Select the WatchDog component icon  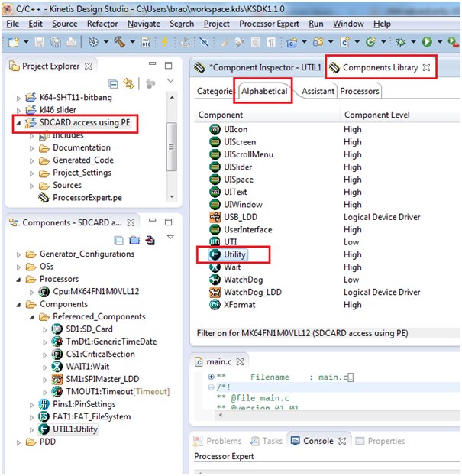pyautogui.click(x=215, y=280)
